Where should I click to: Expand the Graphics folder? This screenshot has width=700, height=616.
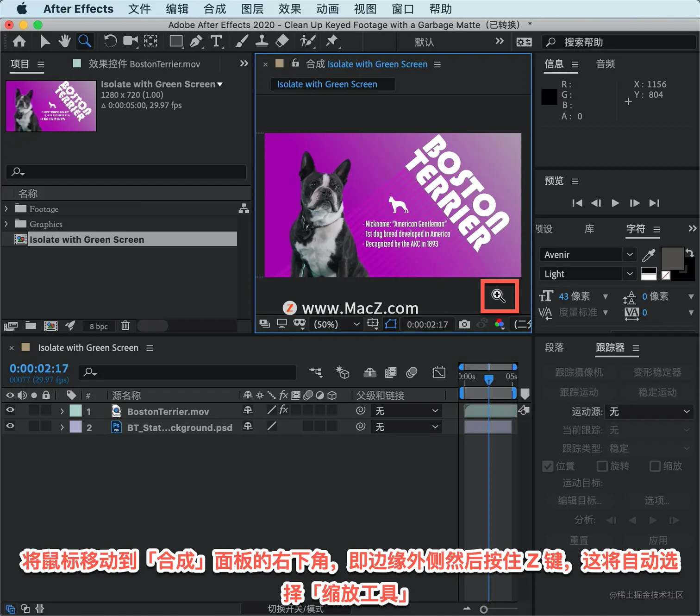click(6, 224)
